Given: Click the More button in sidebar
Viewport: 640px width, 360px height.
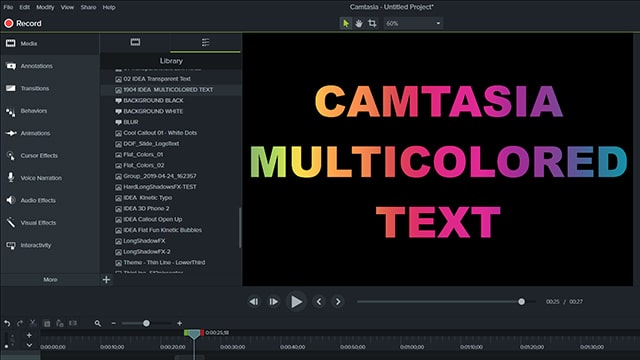Looking at the screenshot, I should [50, 280].
